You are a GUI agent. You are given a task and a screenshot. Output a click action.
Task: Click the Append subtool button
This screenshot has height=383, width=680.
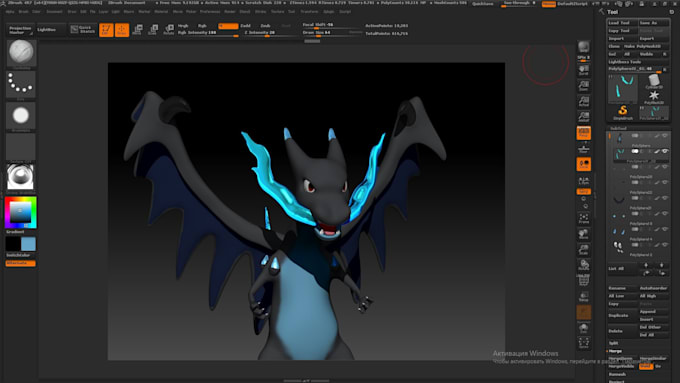coord(654,311)
